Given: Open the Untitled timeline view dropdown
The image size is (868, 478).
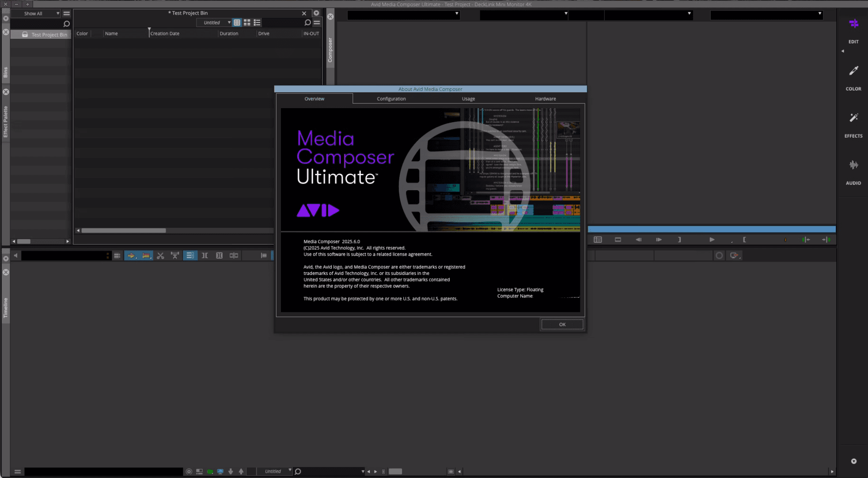Looking at the screenshot, I should coord(275,471).
